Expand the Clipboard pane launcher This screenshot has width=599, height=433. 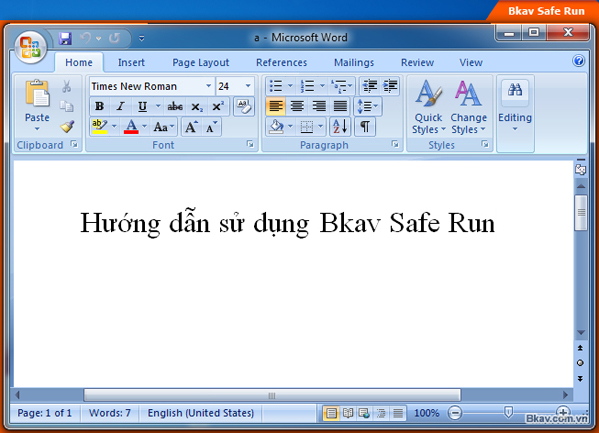(74, 144)
